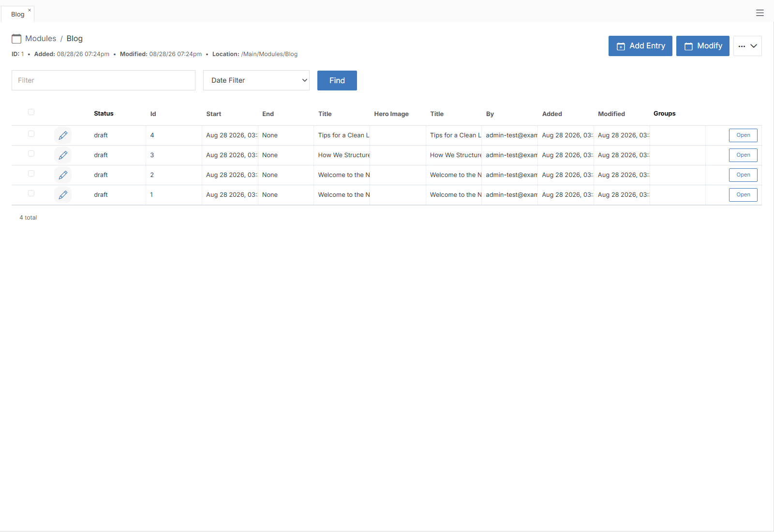This screenshot has height=532, width=774.
Task: Click the pencil edit icon for entry 1
Action: pyautogui.click(x=63, y=195)
